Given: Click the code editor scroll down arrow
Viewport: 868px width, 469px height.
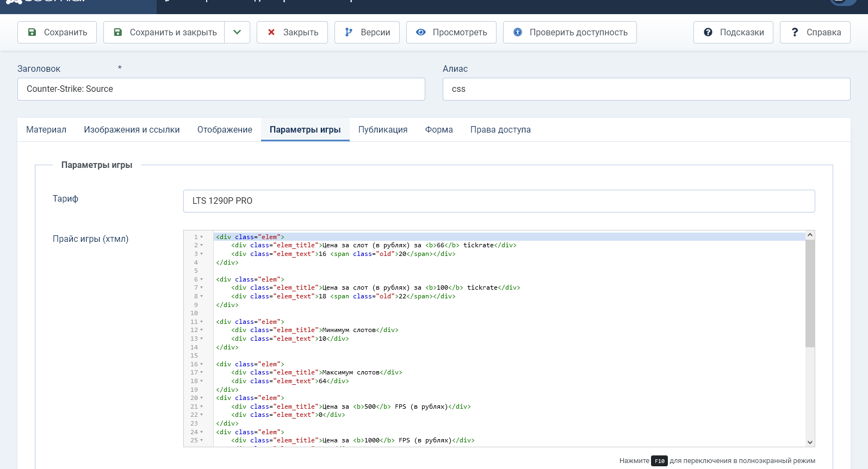Looking at the screenshot, I should coord(810,442).
